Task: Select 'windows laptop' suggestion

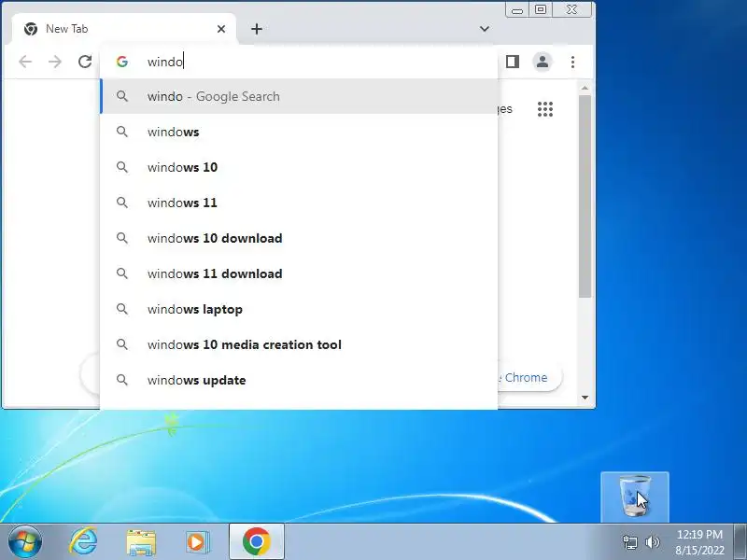Action: (299, 309)
